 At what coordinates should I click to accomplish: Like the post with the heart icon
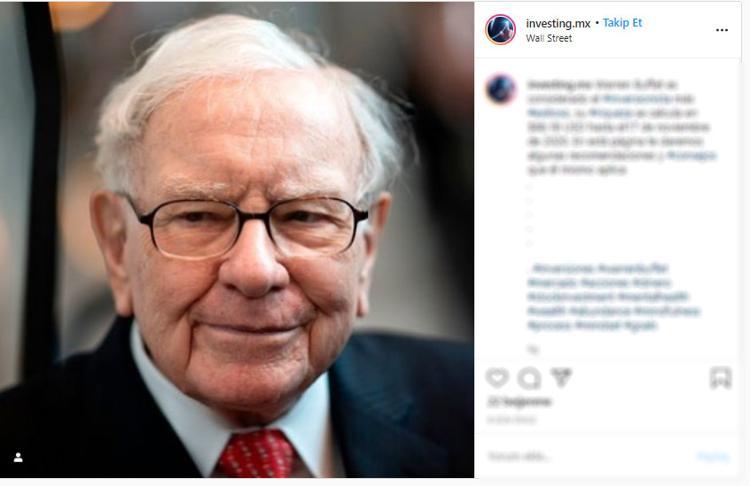click(497, 378)
